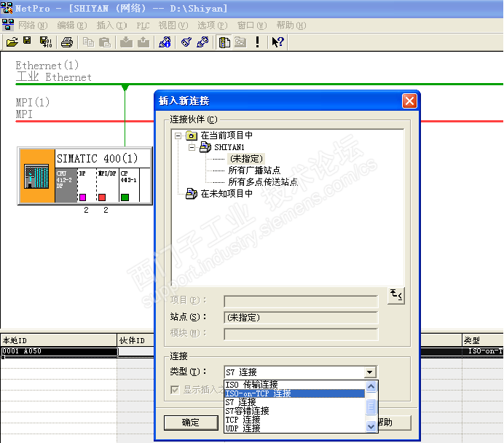Click the dropdown list scrollbar thumb
The width and height of the screenshot is (504, 443).
pos(371,407)
